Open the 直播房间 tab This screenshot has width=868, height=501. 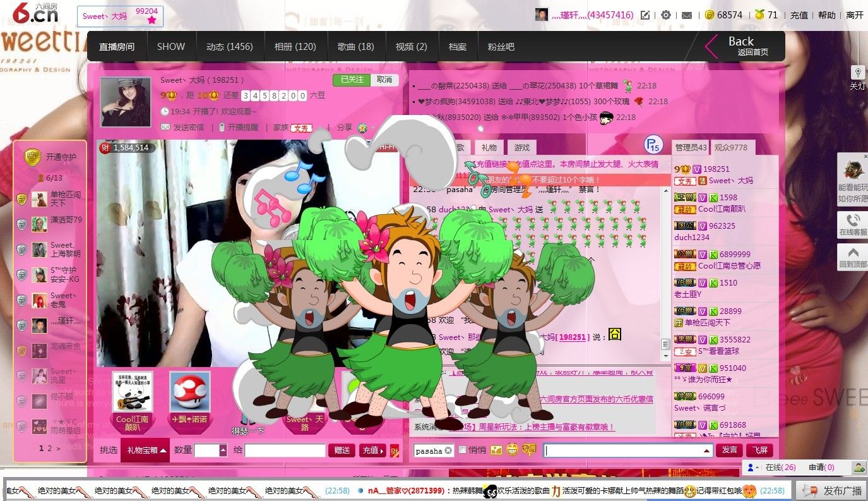point(117,47)
